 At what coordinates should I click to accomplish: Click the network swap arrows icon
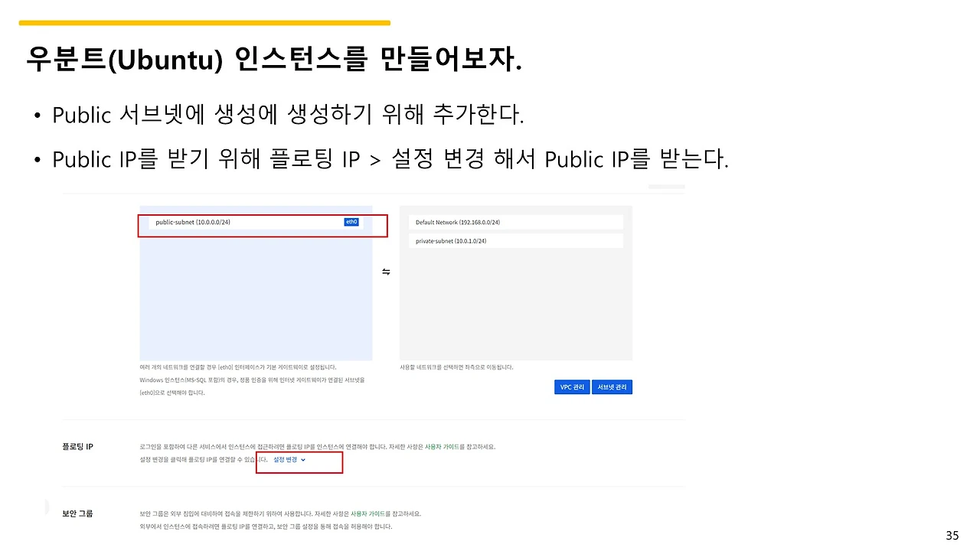(x=386, y=272)
